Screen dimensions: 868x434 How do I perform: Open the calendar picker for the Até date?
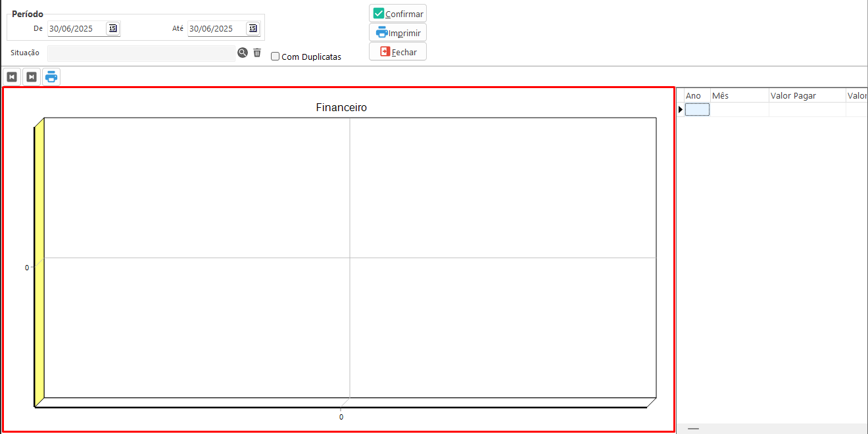(x=253, y=28)
